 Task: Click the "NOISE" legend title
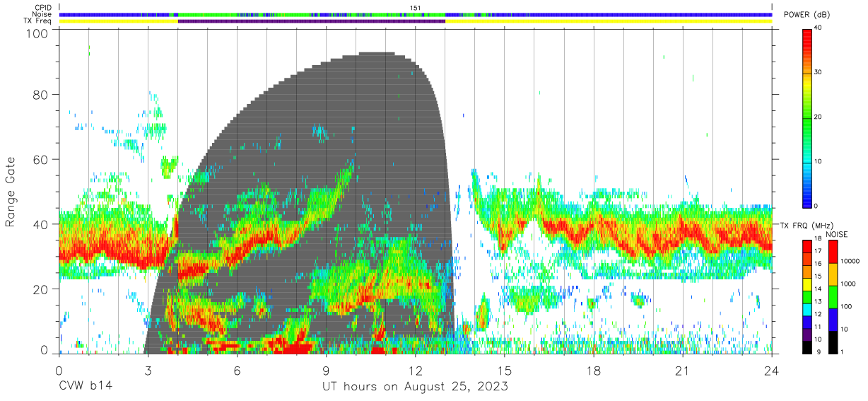tap(838, 234)
